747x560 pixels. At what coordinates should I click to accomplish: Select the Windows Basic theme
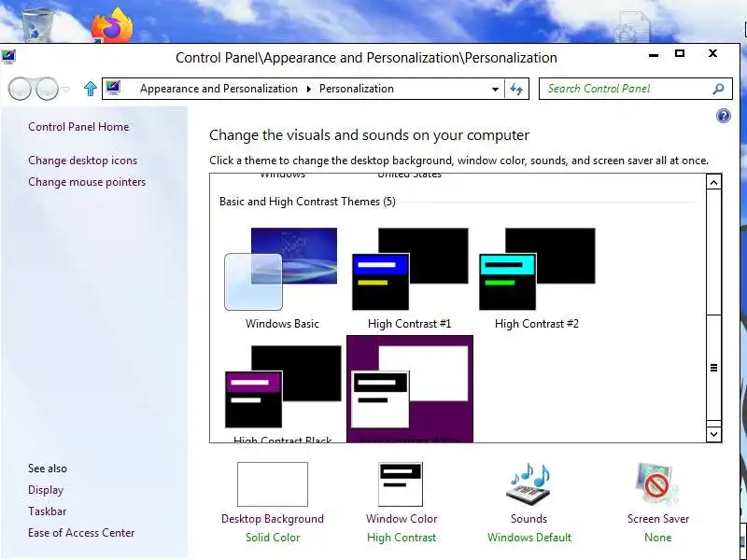[x=282, y=278]
